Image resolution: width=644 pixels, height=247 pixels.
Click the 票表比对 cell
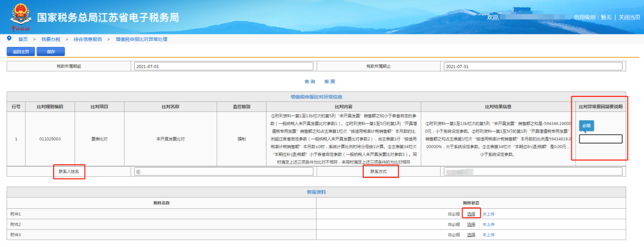[x=100, y=139]
